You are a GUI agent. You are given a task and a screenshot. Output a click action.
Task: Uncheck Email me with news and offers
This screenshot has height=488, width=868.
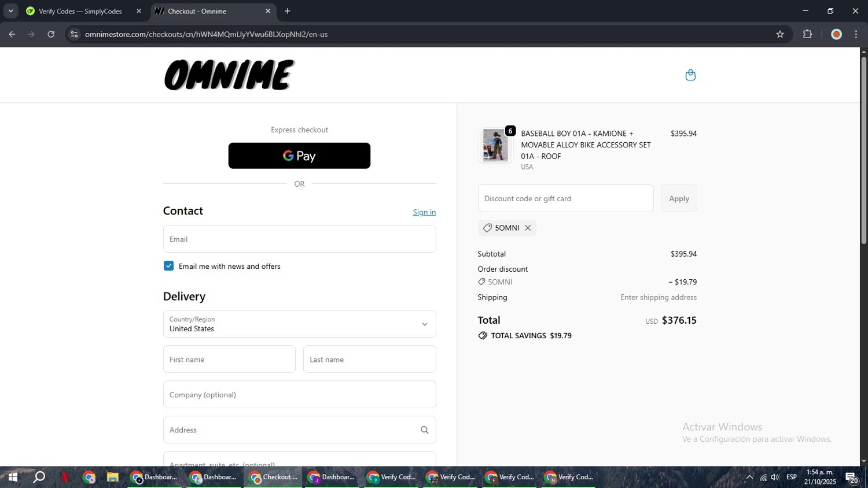(168, 266)
